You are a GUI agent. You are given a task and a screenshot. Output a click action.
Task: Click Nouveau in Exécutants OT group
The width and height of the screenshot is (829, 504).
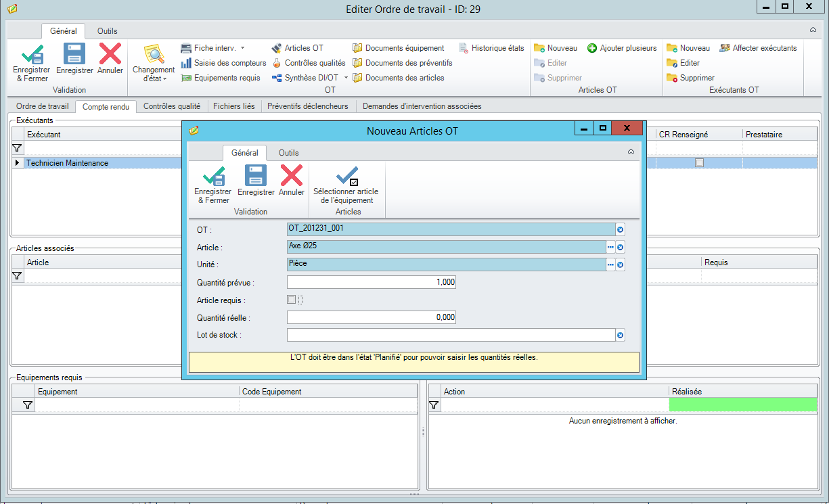tap(688, 48)
